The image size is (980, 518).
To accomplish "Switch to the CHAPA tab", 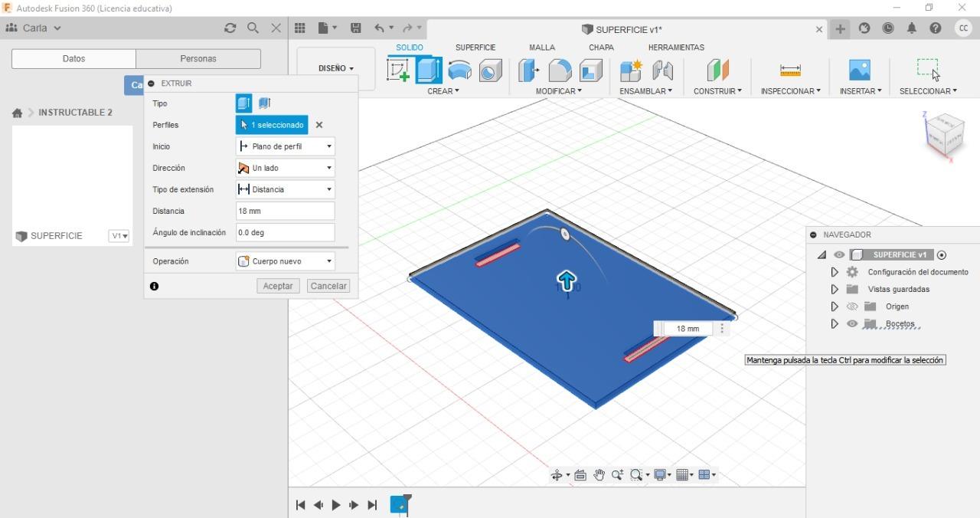I will pos(601,48).
